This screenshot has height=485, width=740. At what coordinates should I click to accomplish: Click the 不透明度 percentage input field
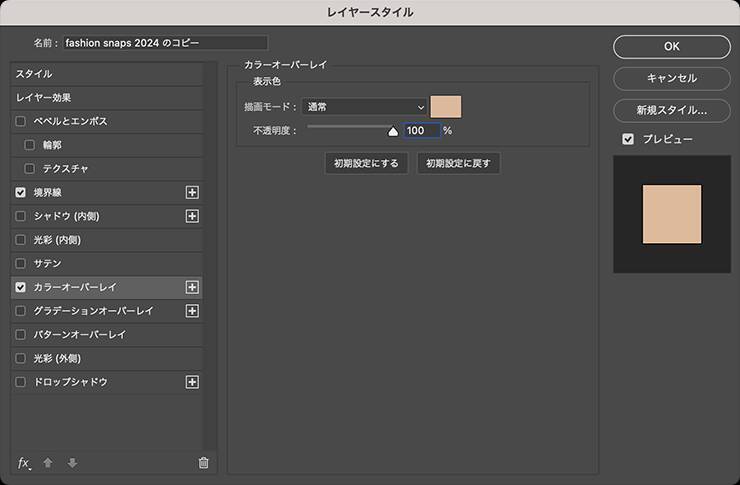click(420, 130)
